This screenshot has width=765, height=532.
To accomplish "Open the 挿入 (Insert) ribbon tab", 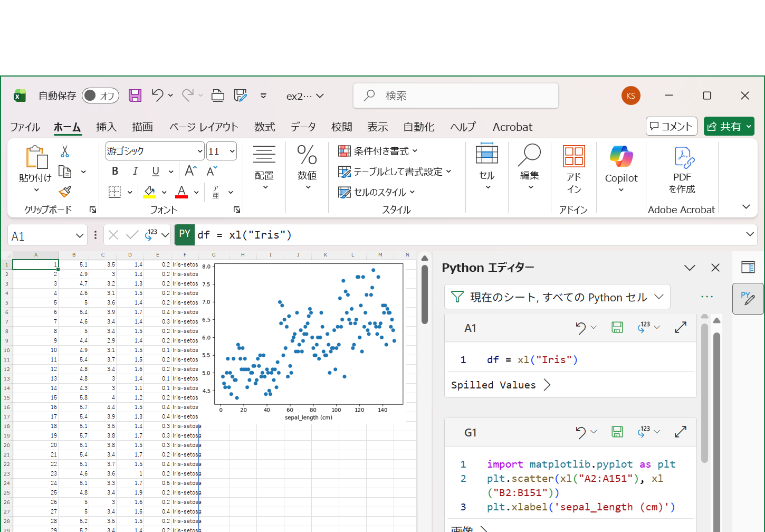I will click(106, 127).
